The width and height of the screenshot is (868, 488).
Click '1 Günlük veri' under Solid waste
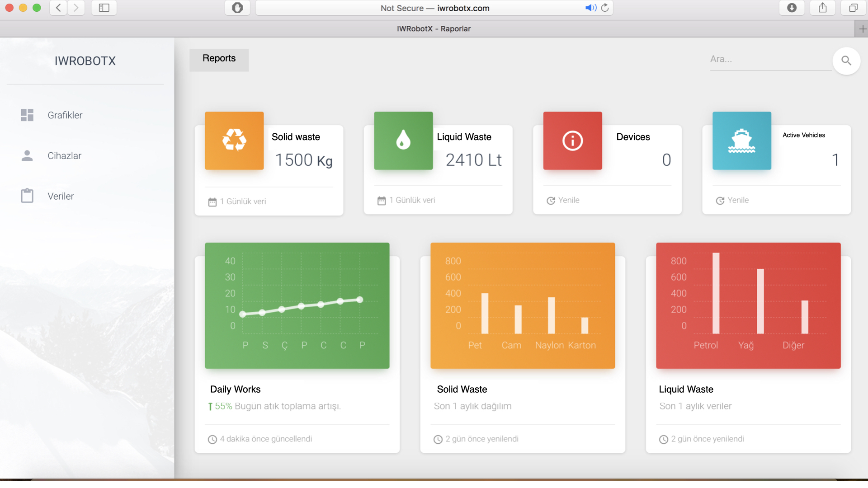[243, 202]
